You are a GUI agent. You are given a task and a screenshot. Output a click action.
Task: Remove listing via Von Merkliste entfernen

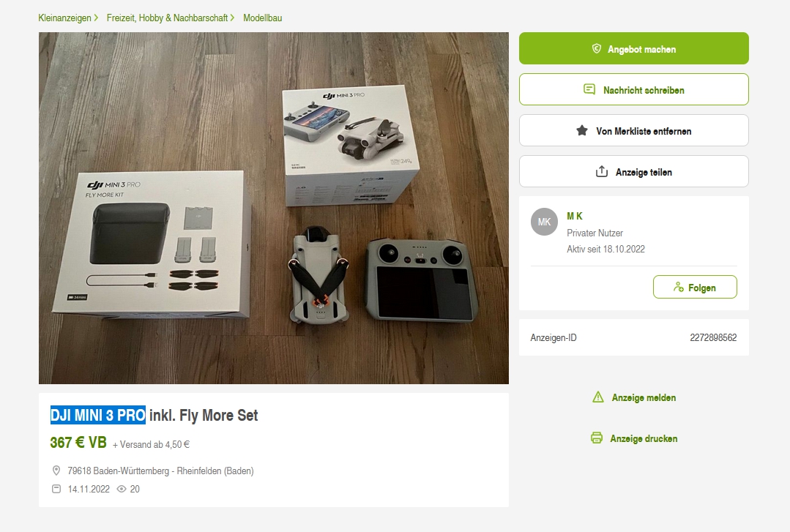(x=634, y=131)
